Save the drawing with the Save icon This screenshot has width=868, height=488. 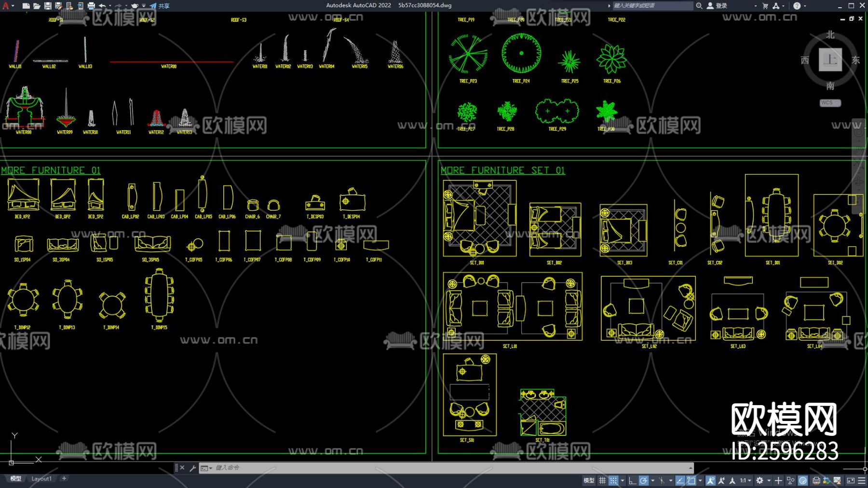pyautogui.click(x=48, y=6)
